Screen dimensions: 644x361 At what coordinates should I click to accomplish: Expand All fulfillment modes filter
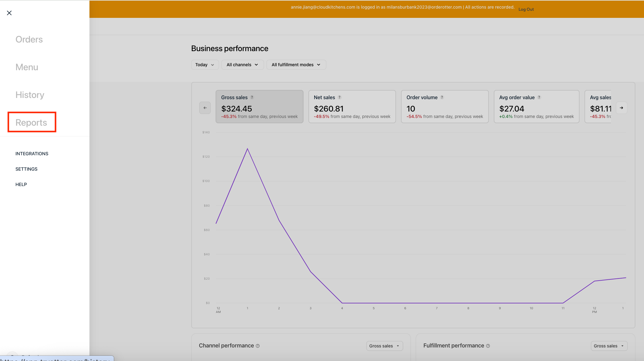click(296, 65)
